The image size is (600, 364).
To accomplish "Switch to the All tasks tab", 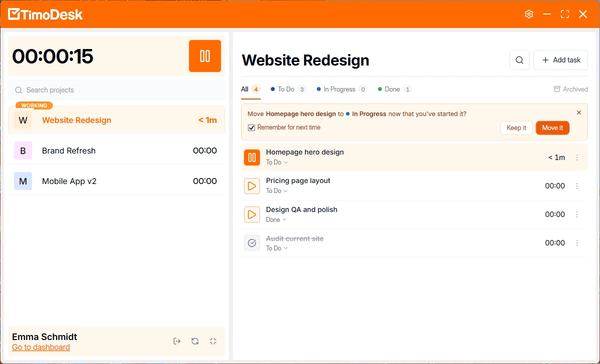I will (250, 89).
